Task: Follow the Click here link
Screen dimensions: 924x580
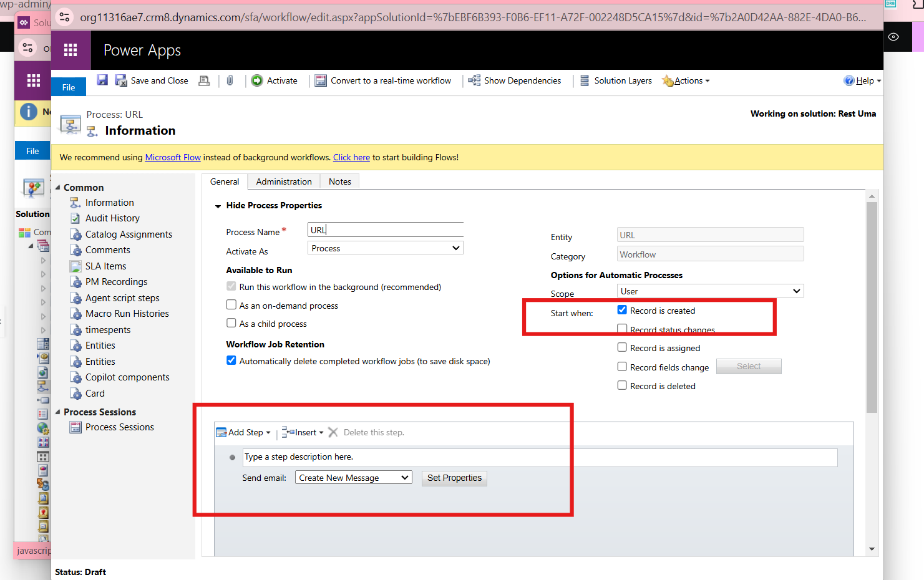Action: (351, 157)
